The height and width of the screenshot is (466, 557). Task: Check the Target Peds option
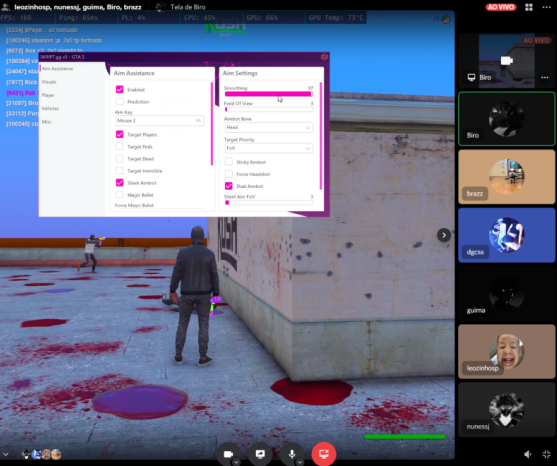[119, 146]
